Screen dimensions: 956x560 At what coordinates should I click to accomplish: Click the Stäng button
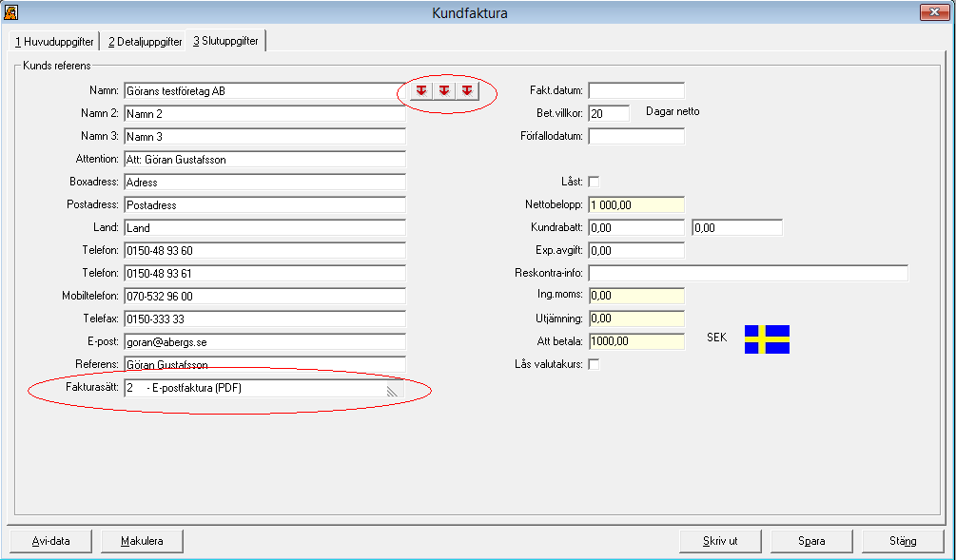(903, 540)
